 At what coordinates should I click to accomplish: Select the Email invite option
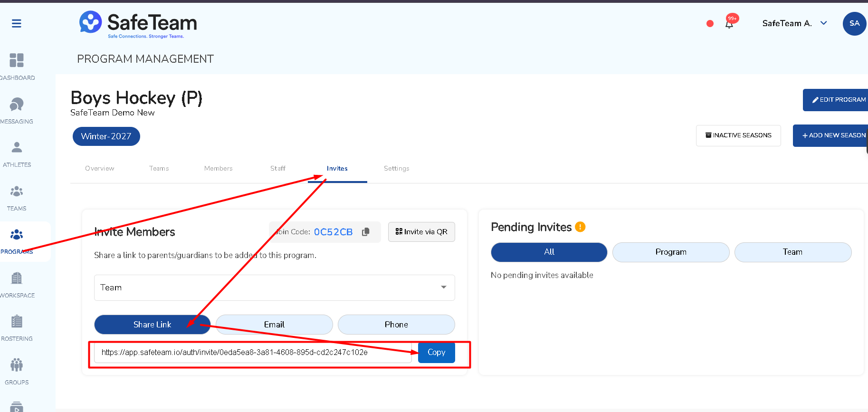[274, 325]
